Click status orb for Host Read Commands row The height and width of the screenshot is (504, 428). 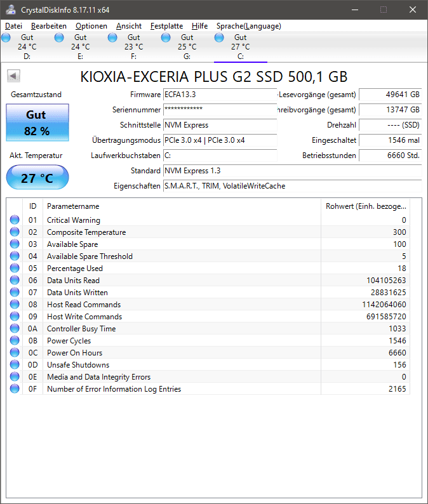click(x=15, y=304)
